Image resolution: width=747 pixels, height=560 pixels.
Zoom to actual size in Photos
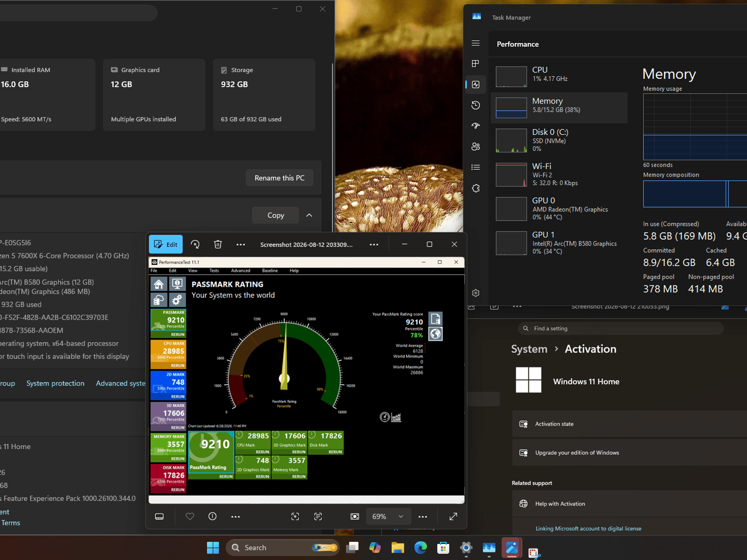(355, 516)
